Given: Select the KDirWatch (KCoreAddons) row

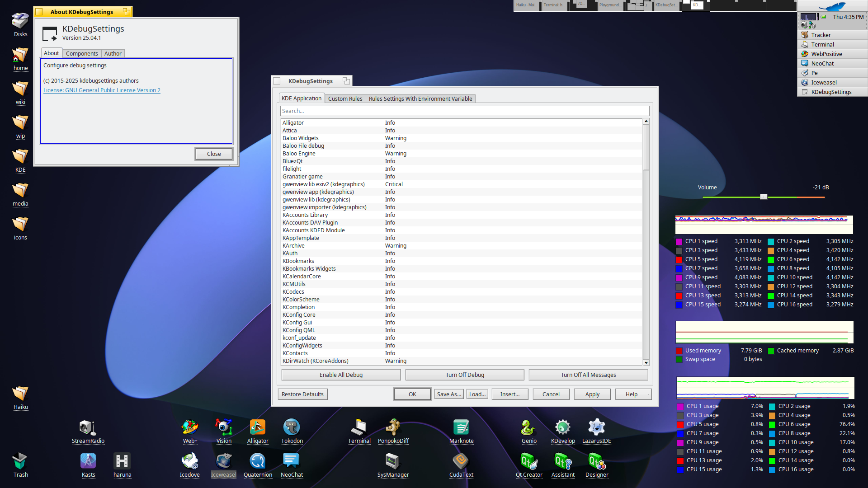Looking at the screenshot, I should tap(461, 361).
